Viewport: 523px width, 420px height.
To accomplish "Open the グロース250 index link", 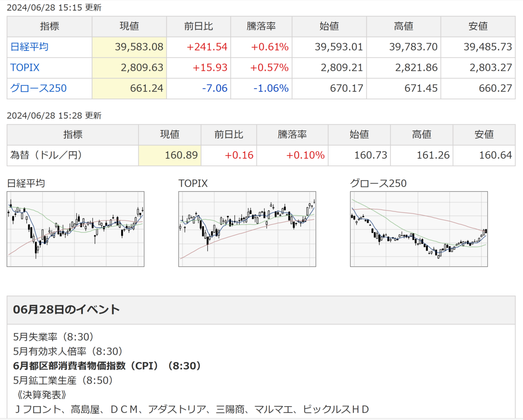I will pyautogui.click(x=38, y=88).
